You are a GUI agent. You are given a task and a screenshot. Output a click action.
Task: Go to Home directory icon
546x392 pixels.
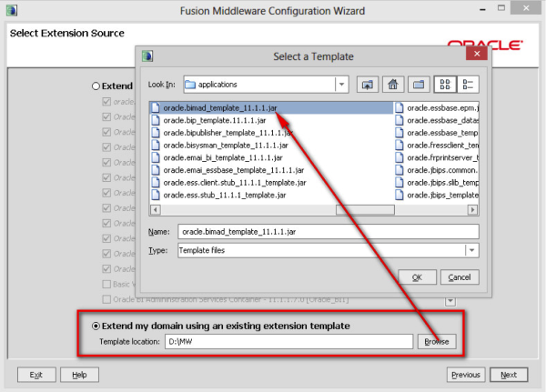(393, 85)
